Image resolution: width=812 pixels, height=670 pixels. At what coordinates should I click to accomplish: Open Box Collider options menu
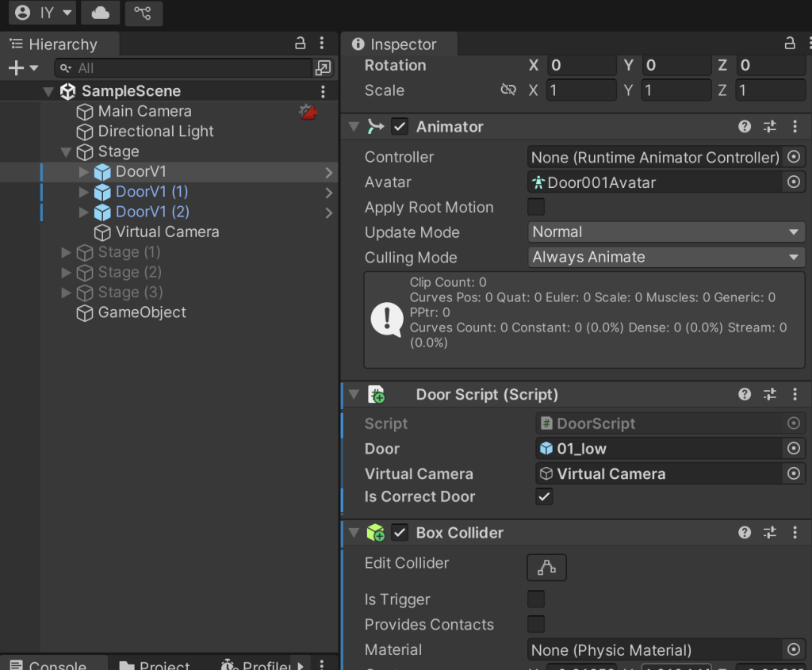795,533
